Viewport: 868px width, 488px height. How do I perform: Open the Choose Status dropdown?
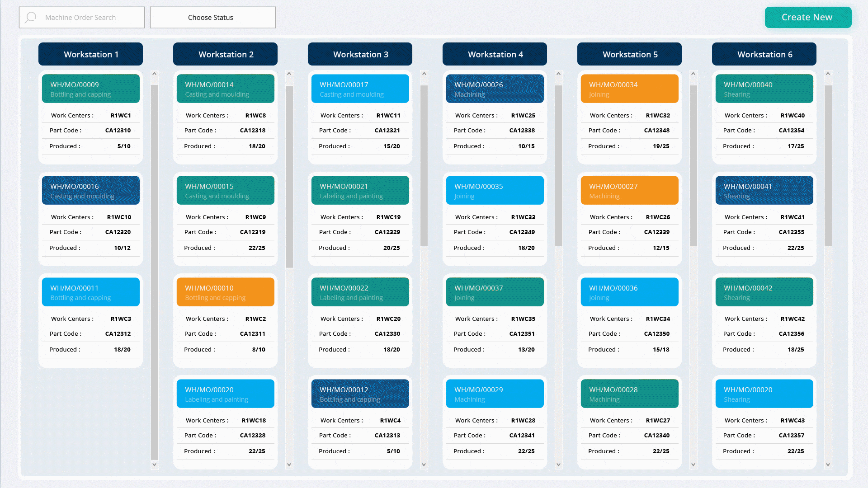tap(212, 18)
